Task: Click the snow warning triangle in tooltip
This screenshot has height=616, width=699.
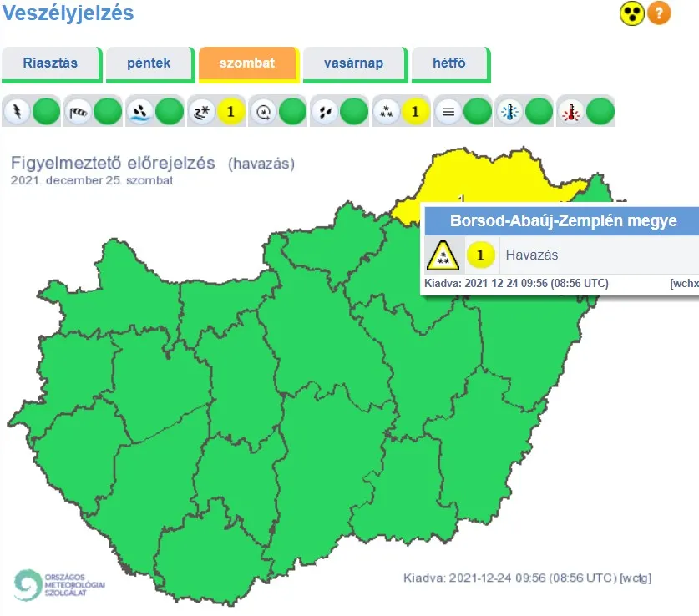Action: (443, 255)
